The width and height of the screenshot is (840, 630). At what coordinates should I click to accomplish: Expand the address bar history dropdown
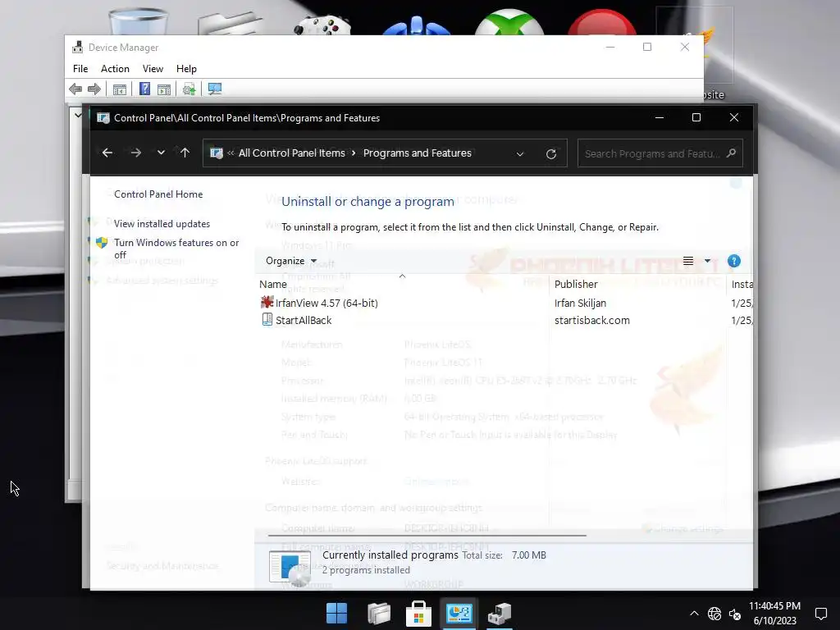(519, 154)
